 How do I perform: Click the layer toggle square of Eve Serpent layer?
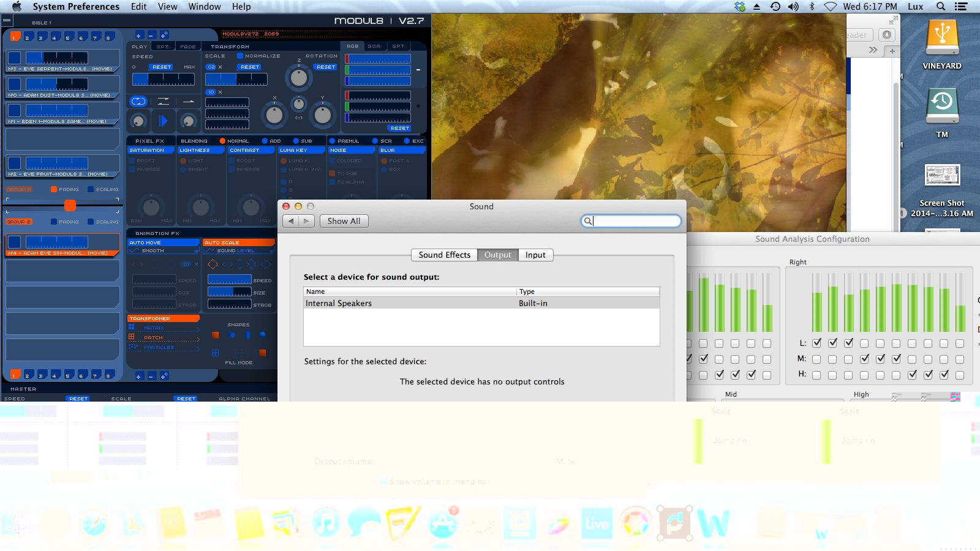point(15,58)
